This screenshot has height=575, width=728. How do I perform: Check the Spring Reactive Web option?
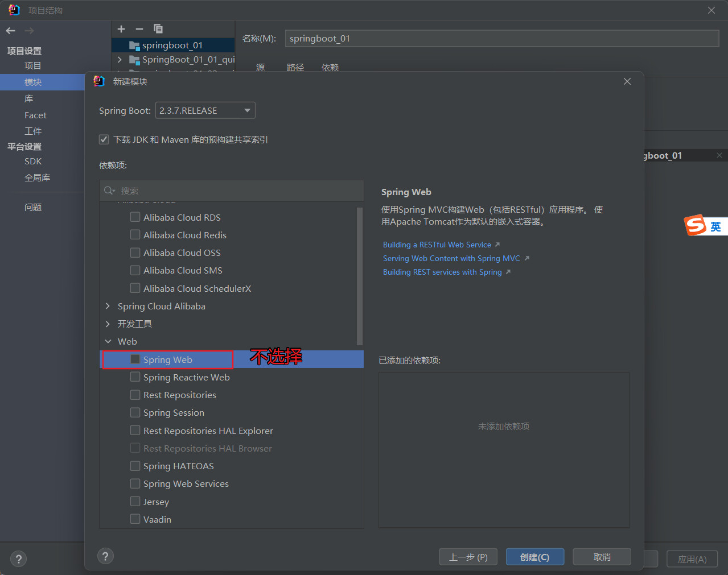click(135, 377)
